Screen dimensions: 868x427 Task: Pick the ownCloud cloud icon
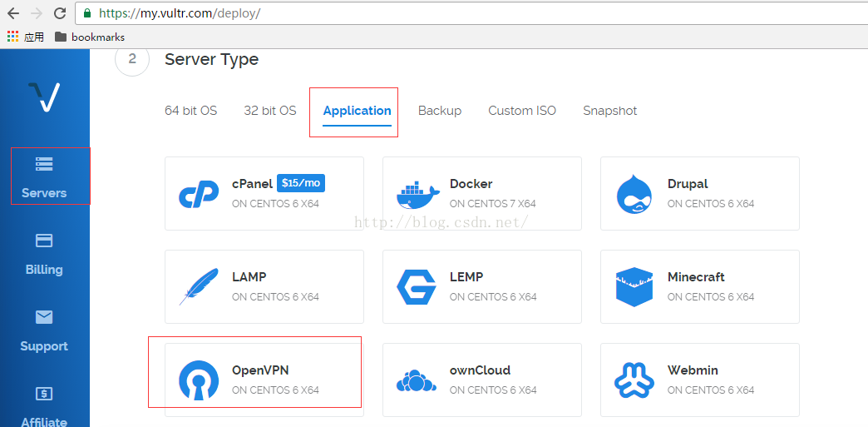417,381
